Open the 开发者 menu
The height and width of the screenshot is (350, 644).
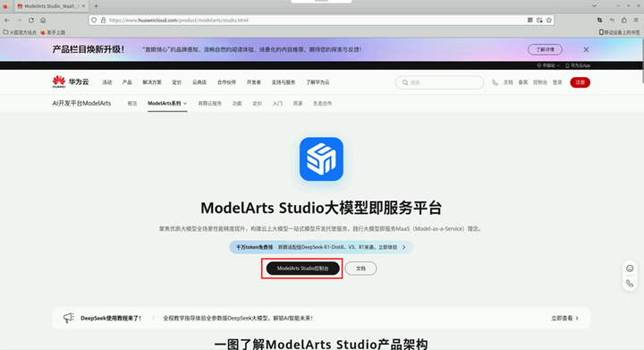(x=254, y=82)
